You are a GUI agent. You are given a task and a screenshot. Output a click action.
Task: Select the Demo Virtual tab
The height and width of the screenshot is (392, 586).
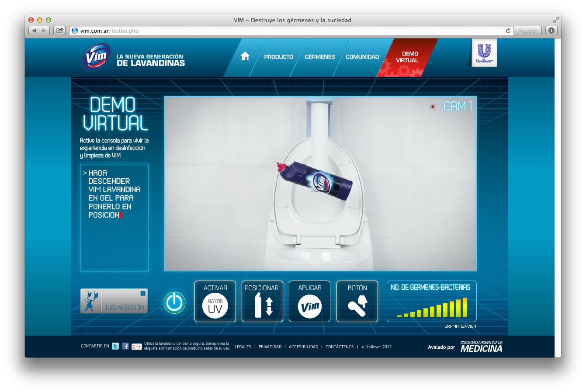pos(407,57)
